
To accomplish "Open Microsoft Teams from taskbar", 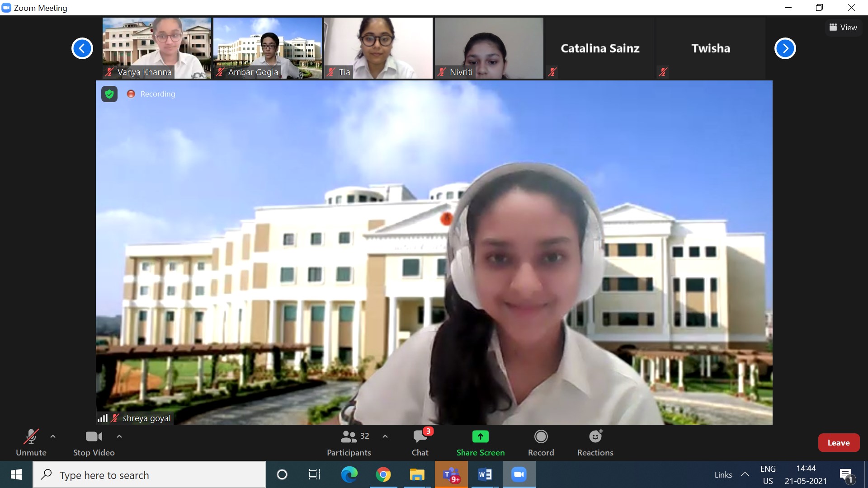I will pos(451,474).
